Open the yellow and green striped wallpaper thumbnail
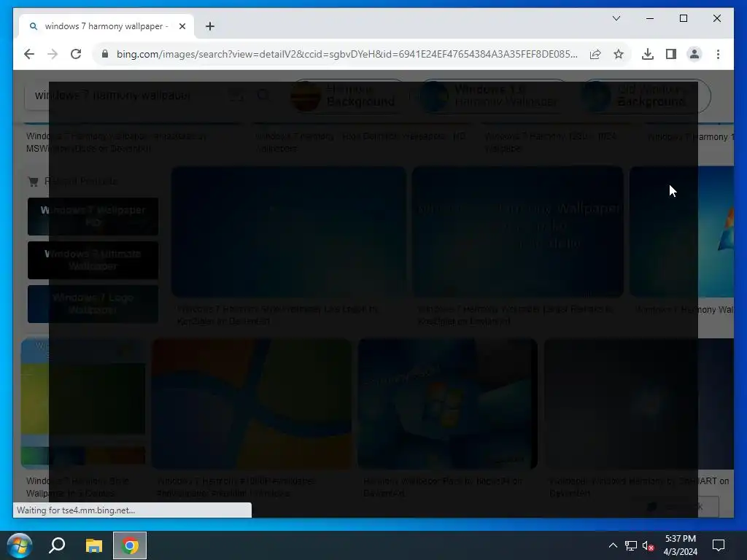Viewport: 747px width, 560px height. [83, 404]
